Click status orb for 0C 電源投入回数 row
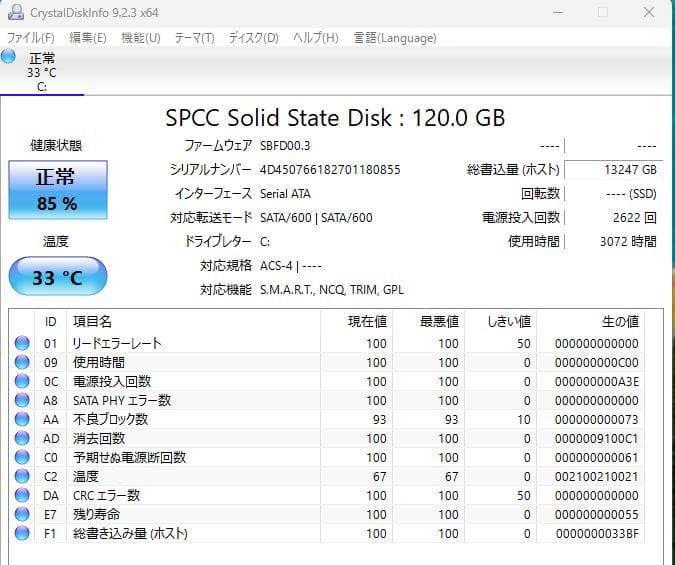The image size is (675, 565). click(x=22, y=381)
